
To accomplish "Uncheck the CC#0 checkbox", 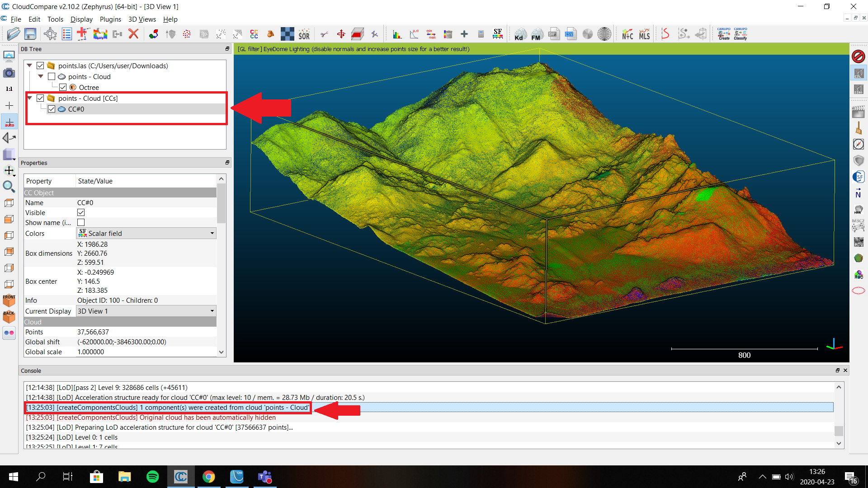I will coord(51,109).
